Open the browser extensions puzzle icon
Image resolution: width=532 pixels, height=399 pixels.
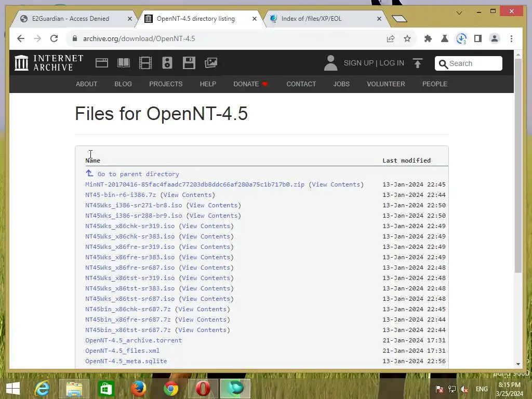[428, 38]
